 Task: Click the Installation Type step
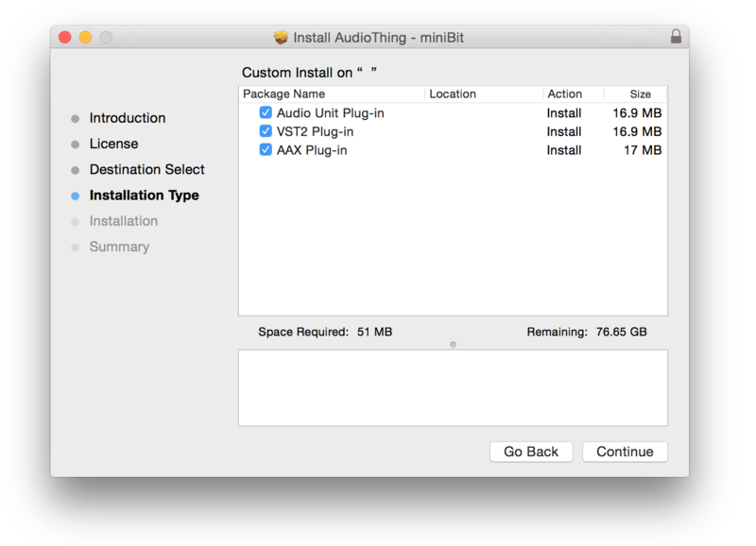(144, 196)
